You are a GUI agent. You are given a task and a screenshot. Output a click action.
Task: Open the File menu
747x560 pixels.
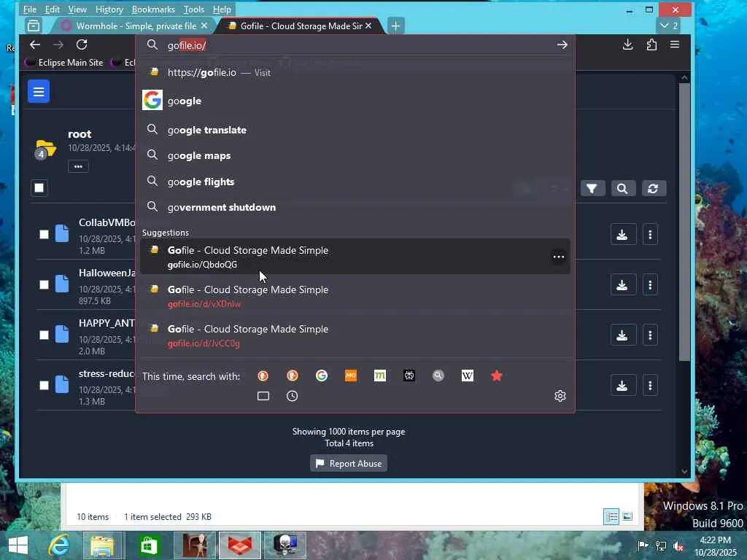29,9
